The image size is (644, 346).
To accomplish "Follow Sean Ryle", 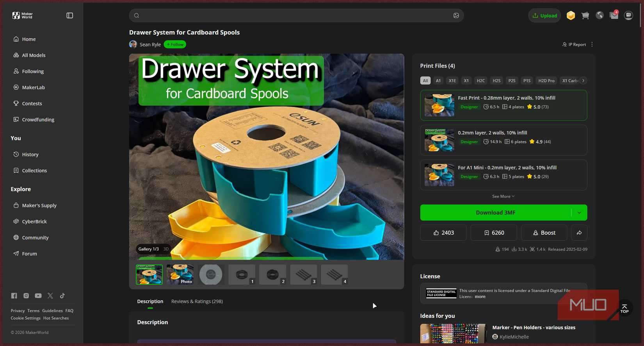I will [175, 44].
